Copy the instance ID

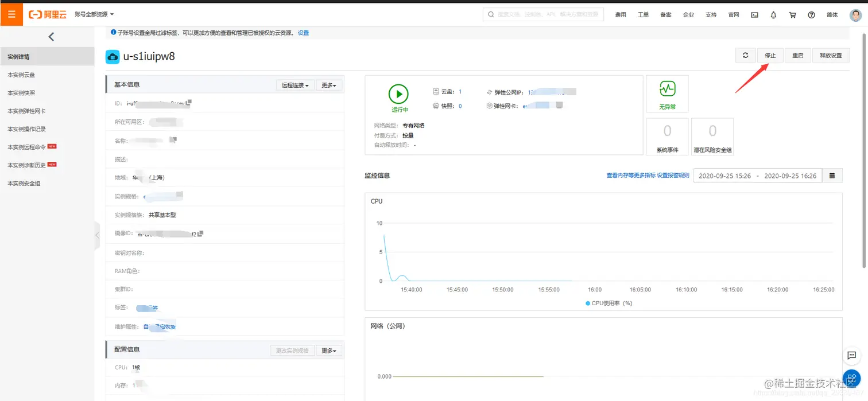189,103
